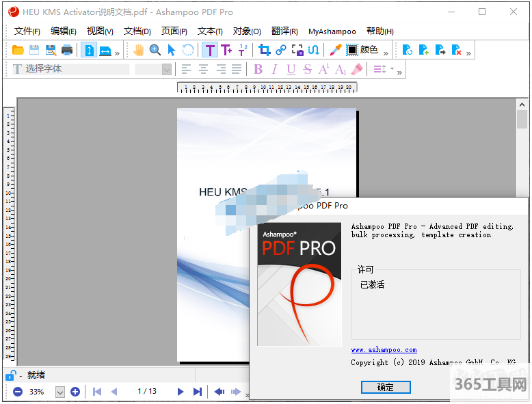Click the zoom in plus button
This screenshot has width=532, height=404.
[75, 392]
